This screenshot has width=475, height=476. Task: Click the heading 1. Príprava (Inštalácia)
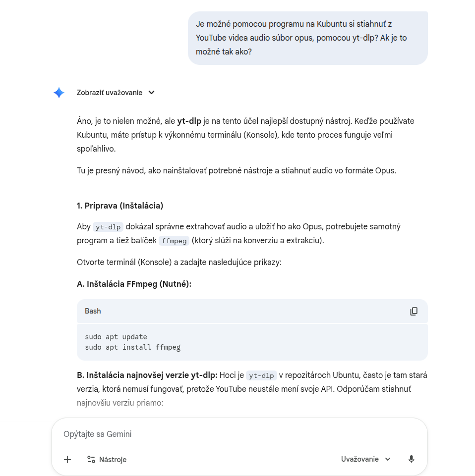pyautogui.click(x=120, y=206)
